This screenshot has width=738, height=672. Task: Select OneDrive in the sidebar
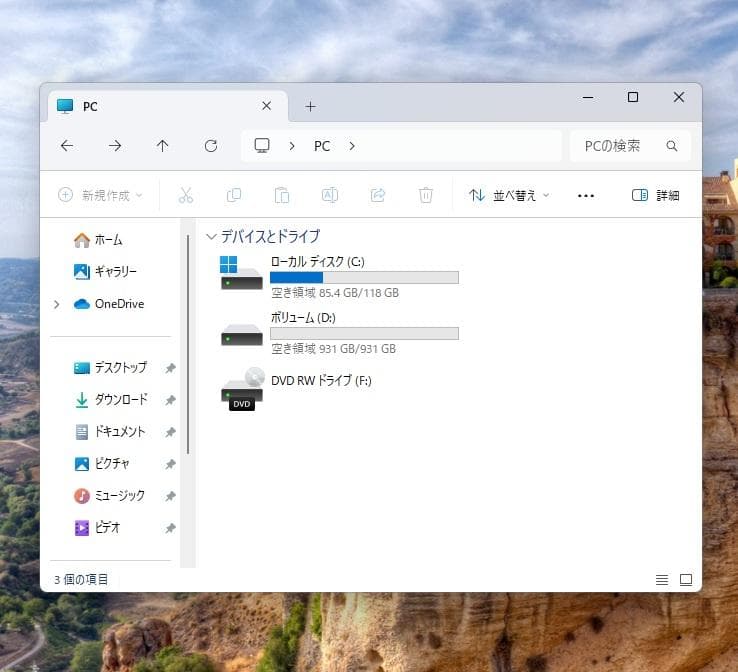(109, 304)
